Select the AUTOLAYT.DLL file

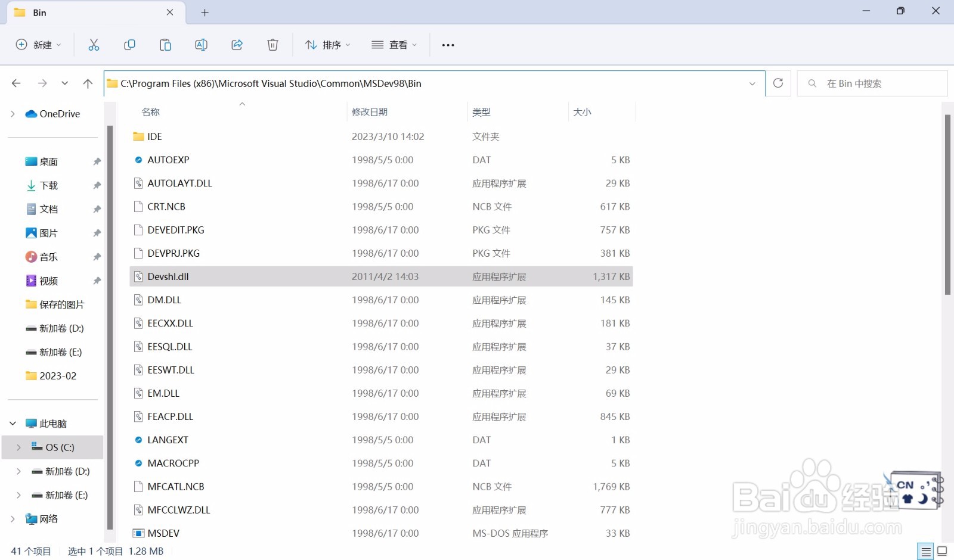click(381, 183)
